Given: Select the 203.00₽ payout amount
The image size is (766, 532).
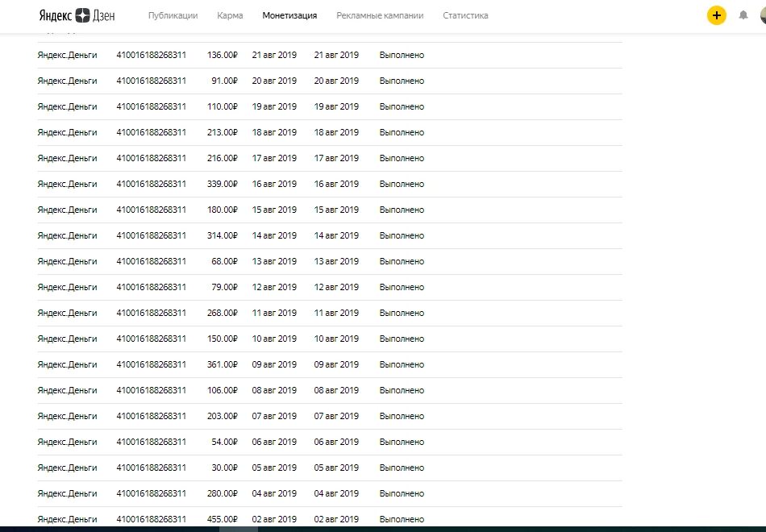Looking at the screenshot, I should (x=223, y=416).
